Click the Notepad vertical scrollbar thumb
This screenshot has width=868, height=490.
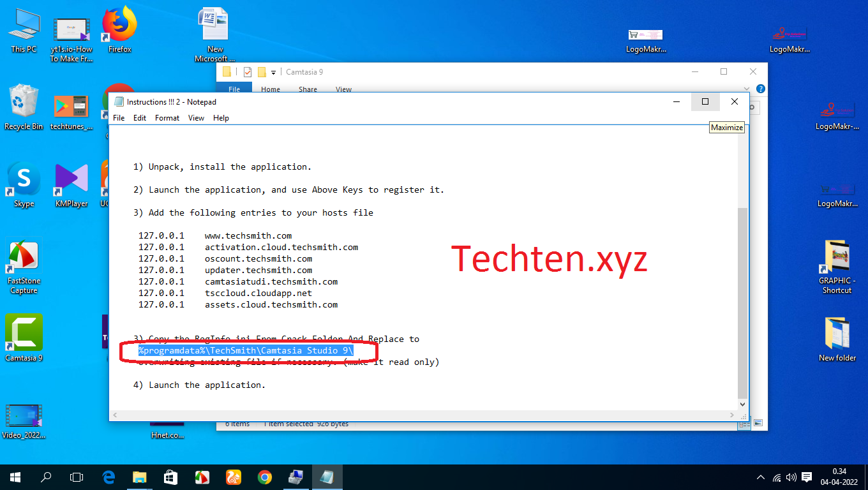click(x=742, y=302)
